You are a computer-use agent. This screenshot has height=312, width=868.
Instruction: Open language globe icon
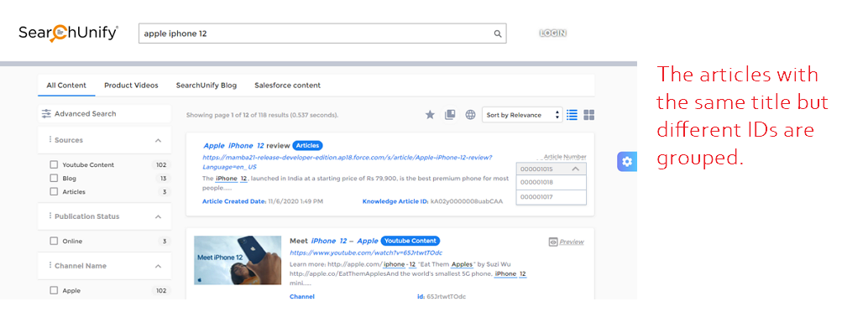pyautogui.click(x=470, y=115)
